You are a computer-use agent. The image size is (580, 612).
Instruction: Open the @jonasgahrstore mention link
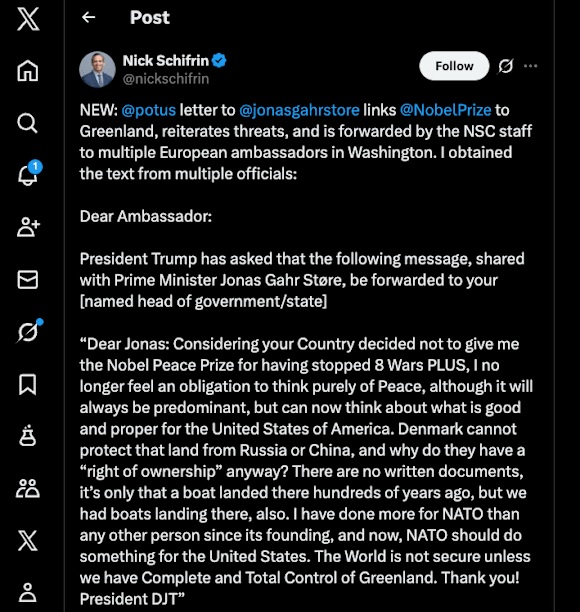coord(299,110)
